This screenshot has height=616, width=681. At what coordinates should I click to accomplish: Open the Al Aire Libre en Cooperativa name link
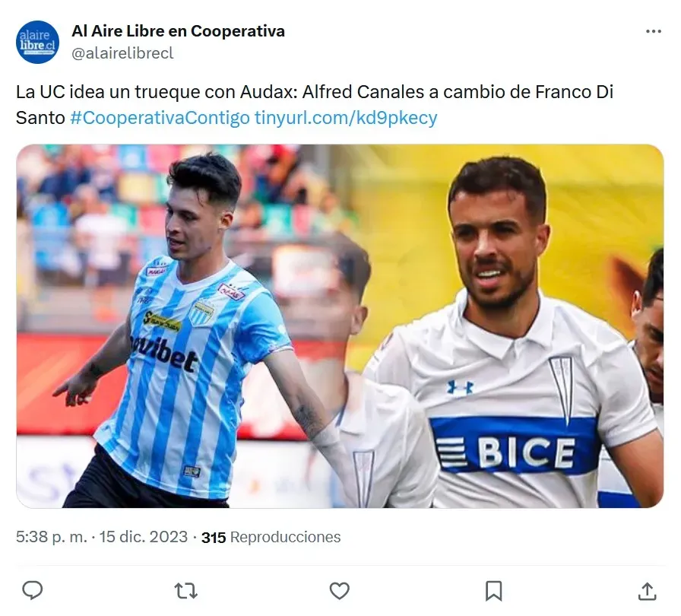click(178, 31)
